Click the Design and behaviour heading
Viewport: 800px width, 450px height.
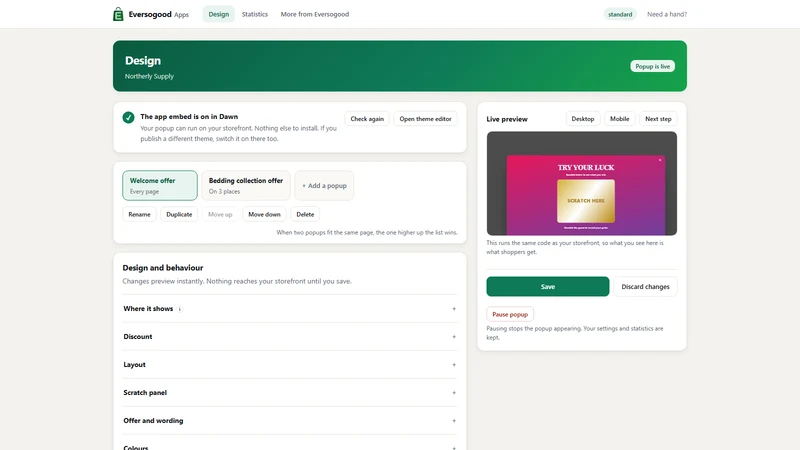pyautogui.click(x=163, y=268)
